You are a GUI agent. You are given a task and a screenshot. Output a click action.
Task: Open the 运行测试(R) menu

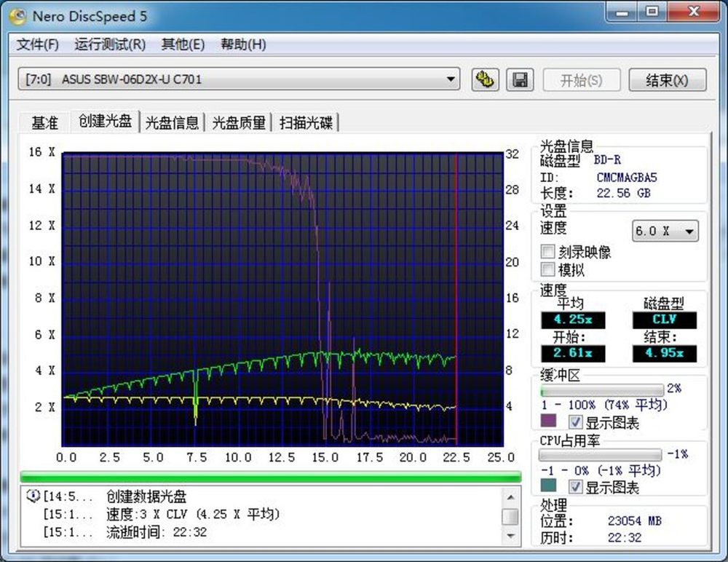point(110,44)
